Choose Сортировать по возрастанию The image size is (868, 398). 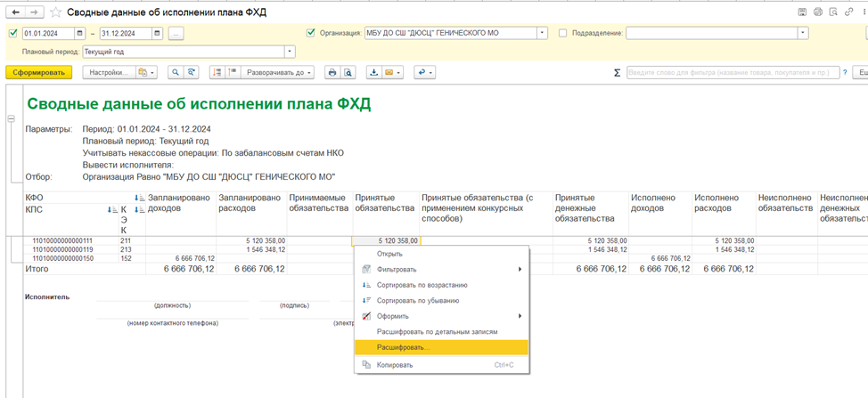click(441, 285)
